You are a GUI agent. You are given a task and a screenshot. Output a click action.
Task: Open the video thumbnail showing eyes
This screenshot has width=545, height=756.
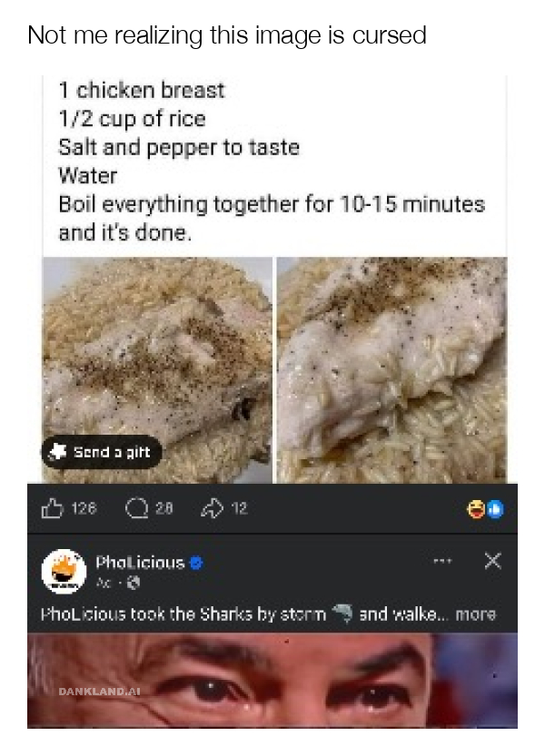pyautogui.click(x=272, y=681)
